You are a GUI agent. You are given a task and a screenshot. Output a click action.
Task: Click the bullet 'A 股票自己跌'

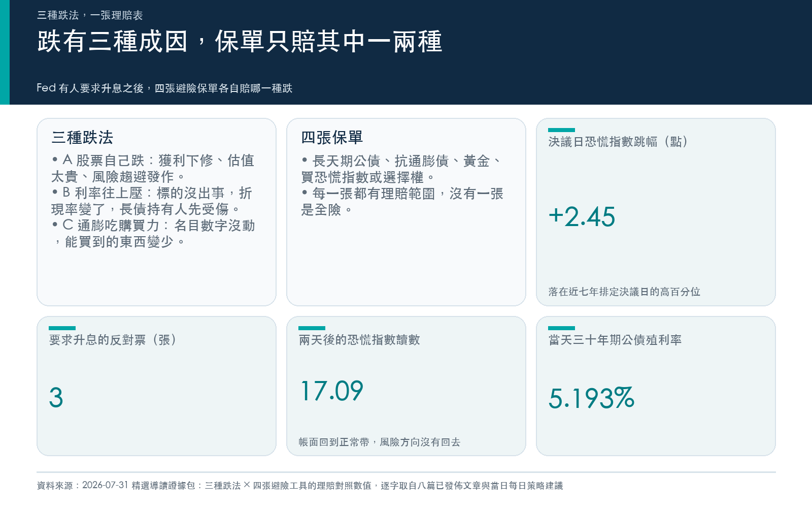(153, 169)
